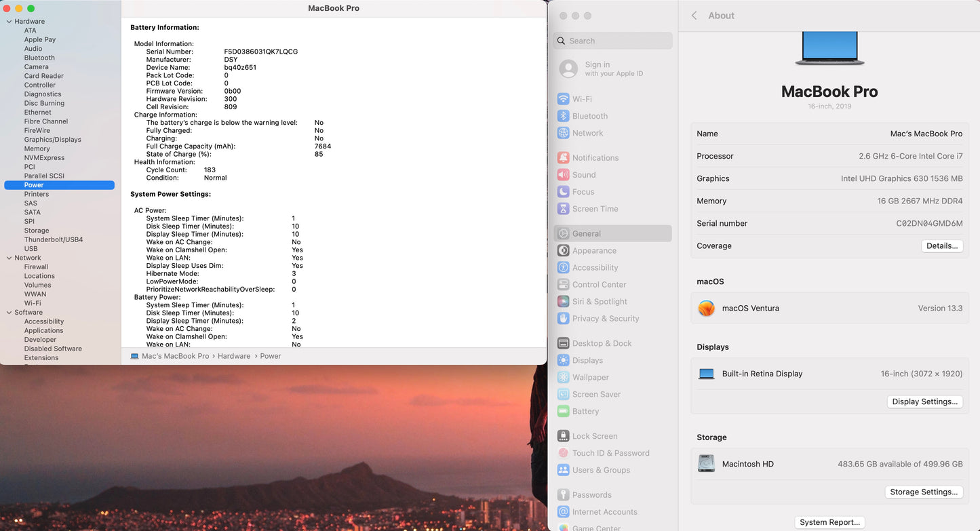The height and width of the screenshot is (531, 980).
Task: Click the Coverage Details button
Action: tap(941, 246)
